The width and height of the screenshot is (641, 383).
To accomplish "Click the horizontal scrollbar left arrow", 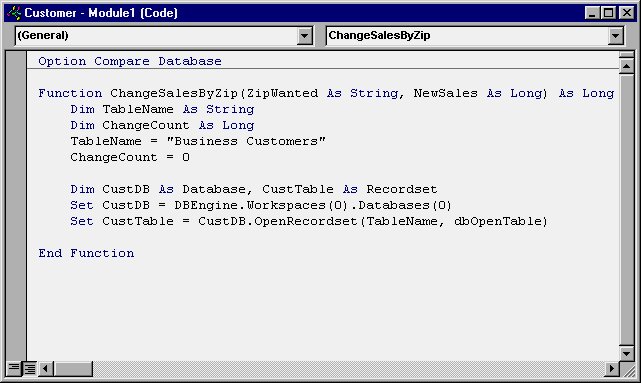I will pyautogui.click(x=45, y=369).
